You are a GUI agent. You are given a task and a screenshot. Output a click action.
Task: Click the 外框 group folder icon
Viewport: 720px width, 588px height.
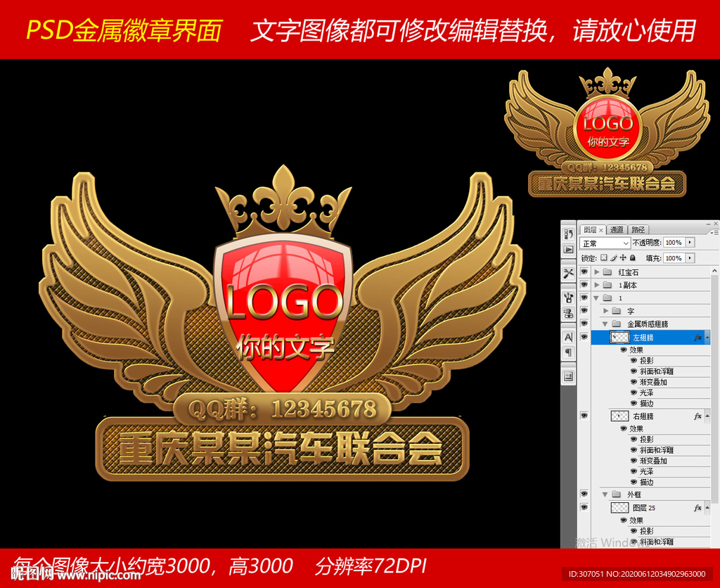click(617, 494)
